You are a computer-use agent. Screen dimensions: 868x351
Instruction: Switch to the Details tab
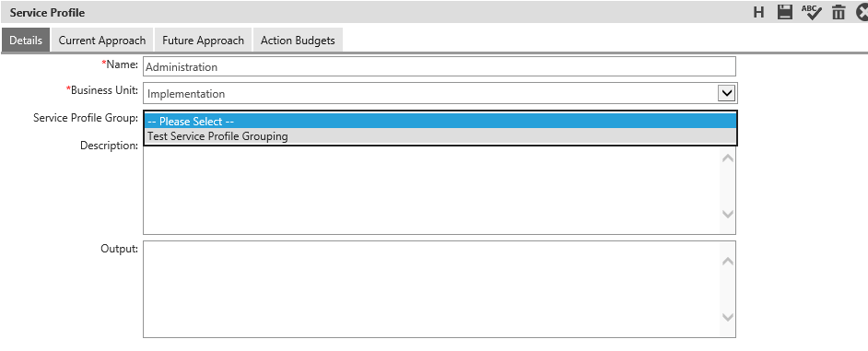click(26, 41)
